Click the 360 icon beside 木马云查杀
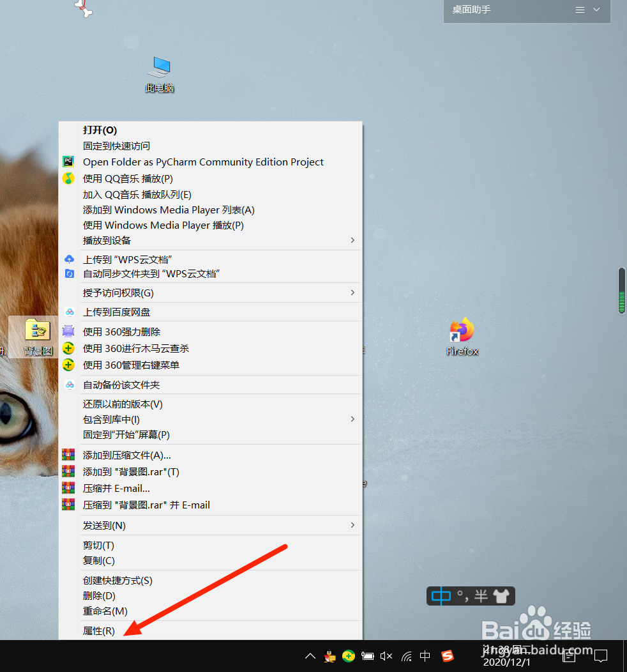The image size is (627, 672). 68,348
